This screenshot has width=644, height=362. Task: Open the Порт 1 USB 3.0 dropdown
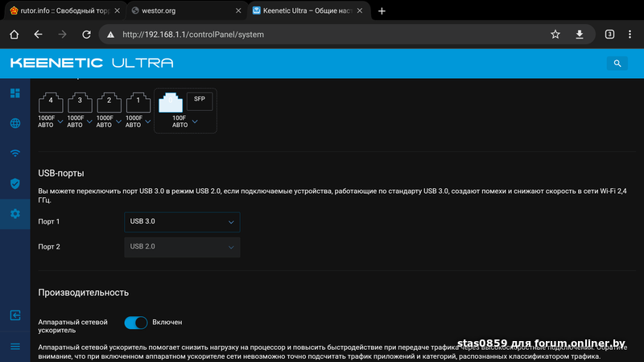point(182,222)
